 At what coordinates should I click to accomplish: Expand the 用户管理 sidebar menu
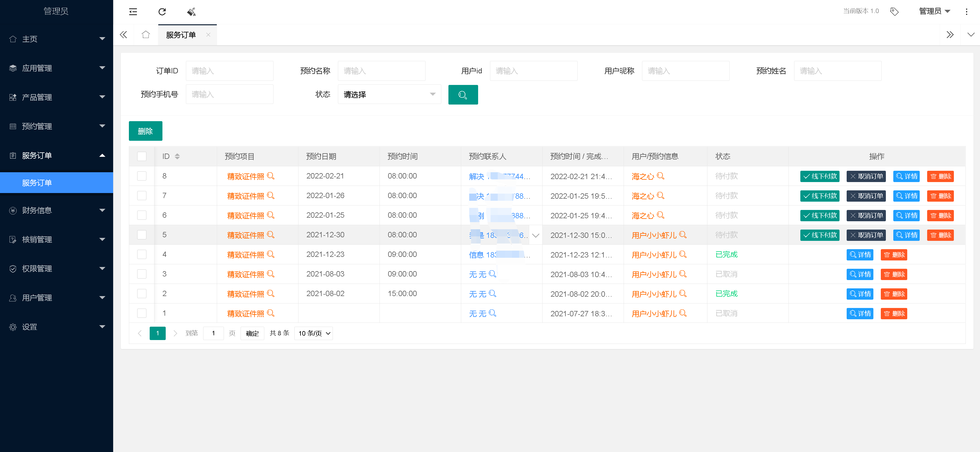click(56, 298)
